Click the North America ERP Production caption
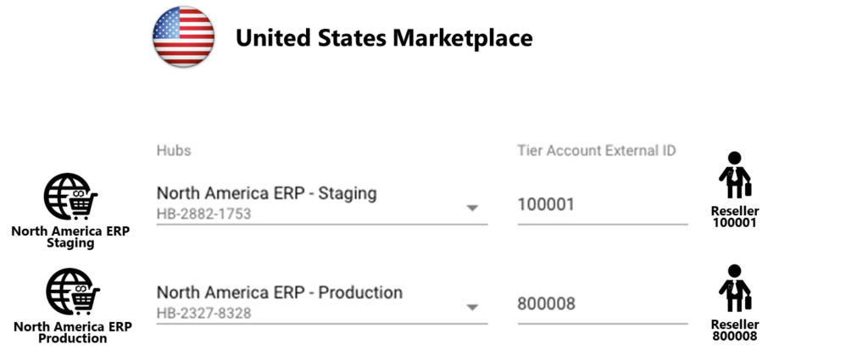The image size is (868, 356). [x=73, y=332]
